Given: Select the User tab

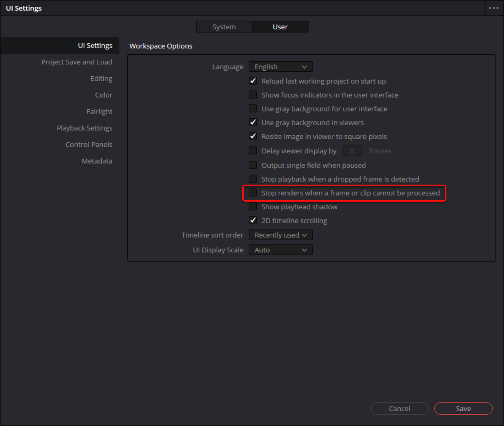Looking at the screenshot, I should click(x=280, y=27).
